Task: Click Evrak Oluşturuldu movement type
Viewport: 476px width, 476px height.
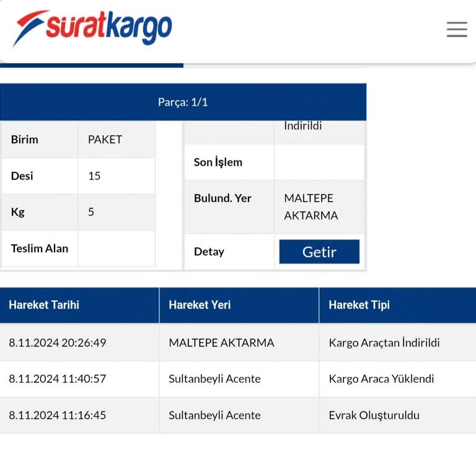Action: click(374, 415)
